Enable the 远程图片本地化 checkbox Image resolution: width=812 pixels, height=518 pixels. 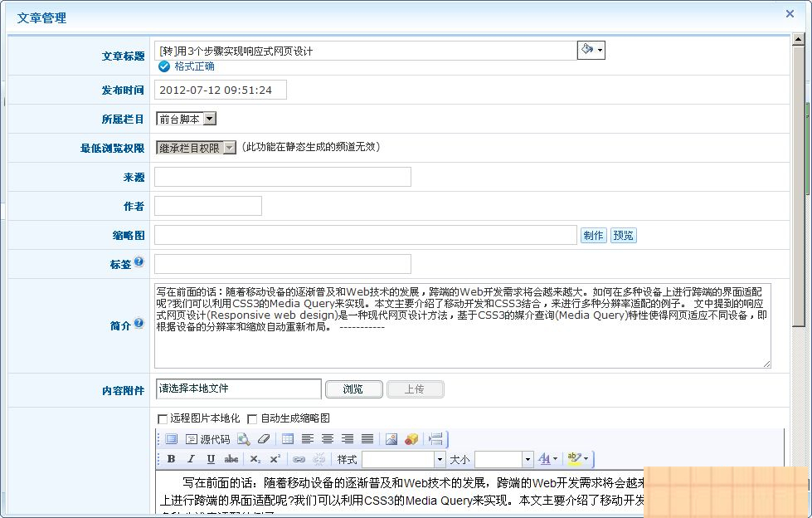(x=163, y=420)
